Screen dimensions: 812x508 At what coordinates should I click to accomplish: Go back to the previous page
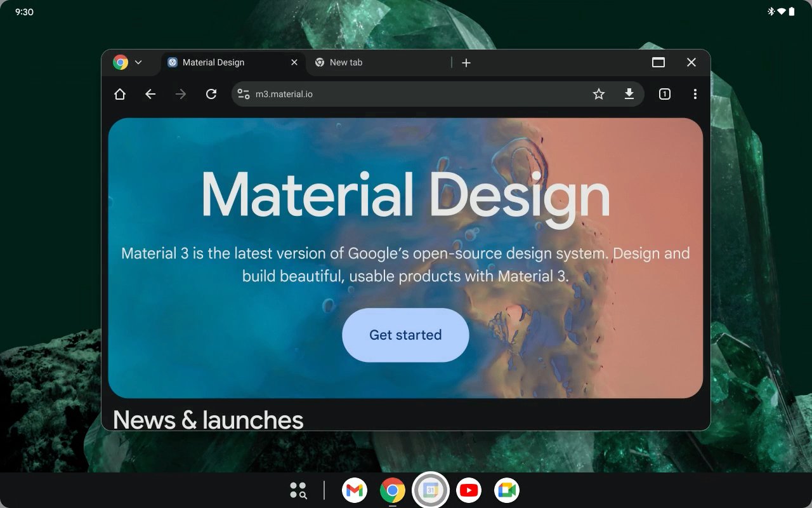click(x=150, y=94)
